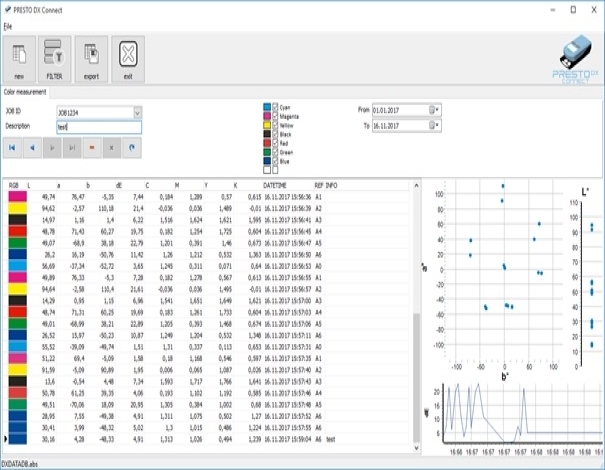Click the exit toolbar icon
The width and height of the screenshot is (605, 470).
128,59
